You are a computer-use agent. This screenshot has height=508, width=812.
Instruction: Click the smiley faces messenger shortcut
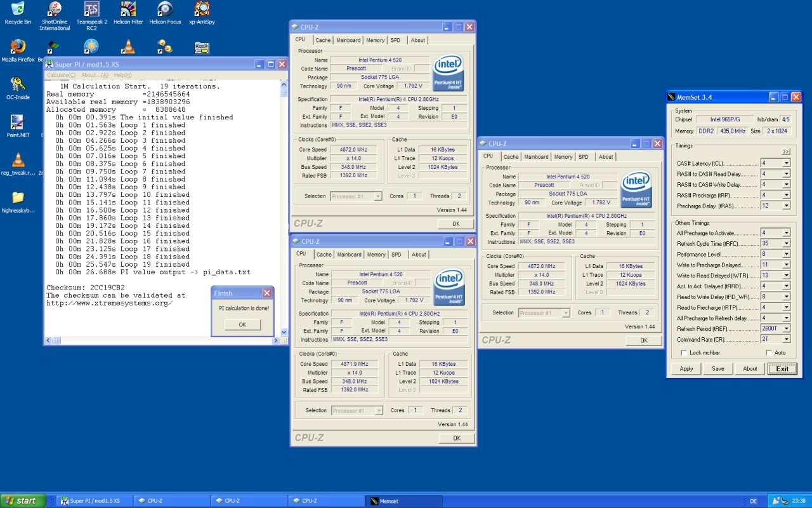point(165,47)
